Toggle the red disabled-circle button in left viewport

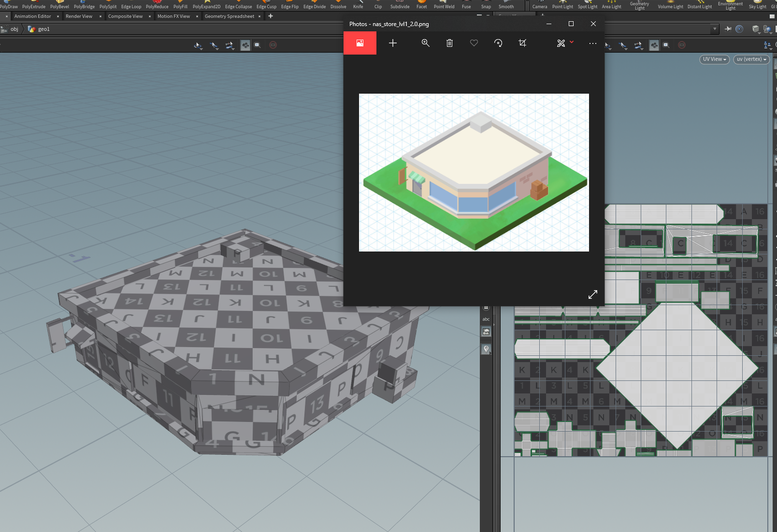click(x=273, y=45)
